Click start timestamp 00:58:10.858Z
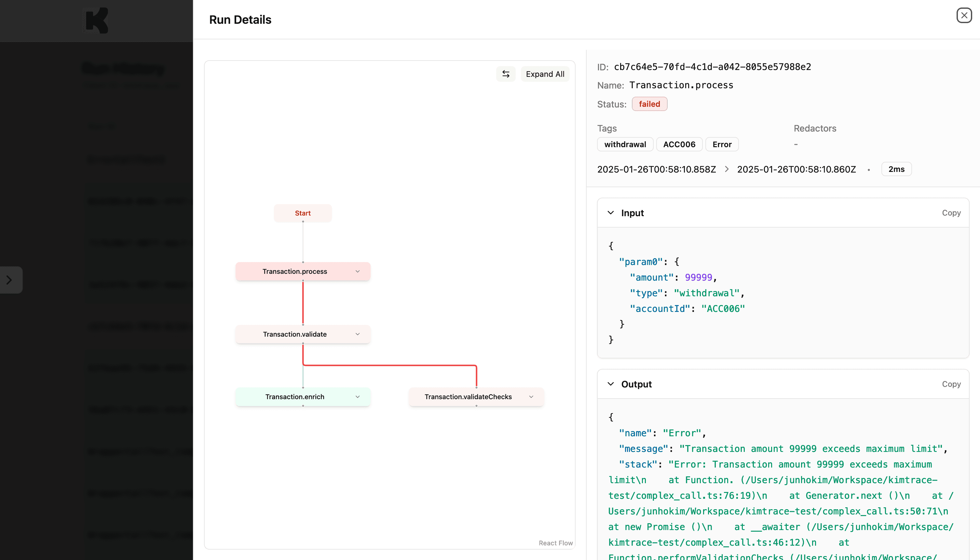This screenshot has height=560, width=980. point(656,169)
